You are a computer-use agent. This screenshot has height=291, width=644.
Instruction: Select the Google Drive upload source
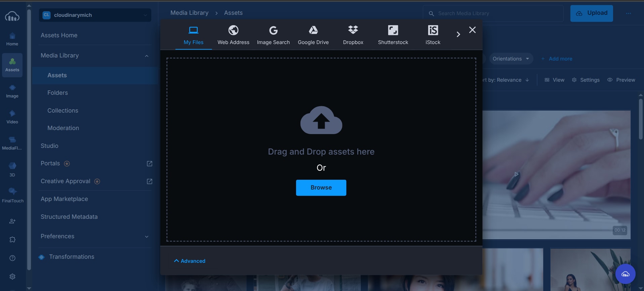coord(313,35)
